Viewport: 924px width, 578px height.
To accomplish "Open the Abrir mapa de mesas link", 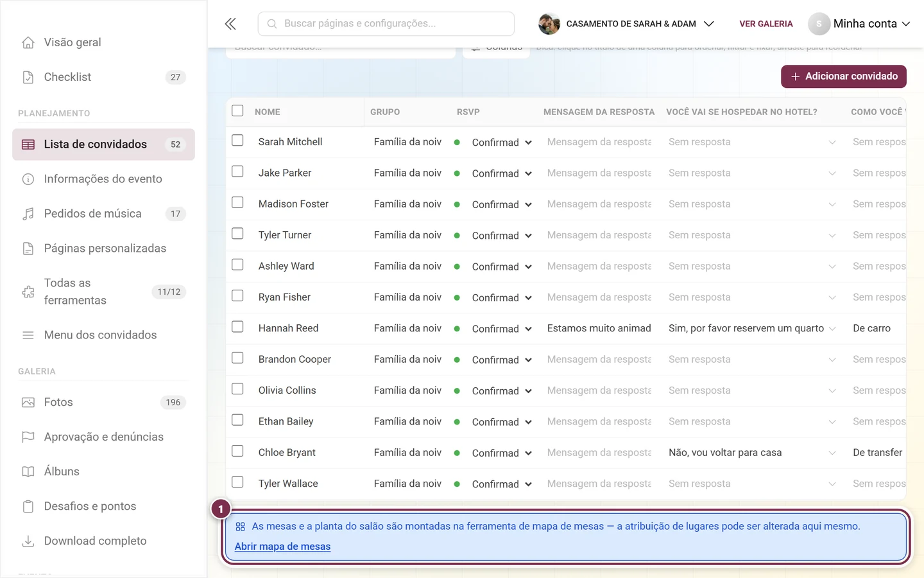I will click(282, 547).
